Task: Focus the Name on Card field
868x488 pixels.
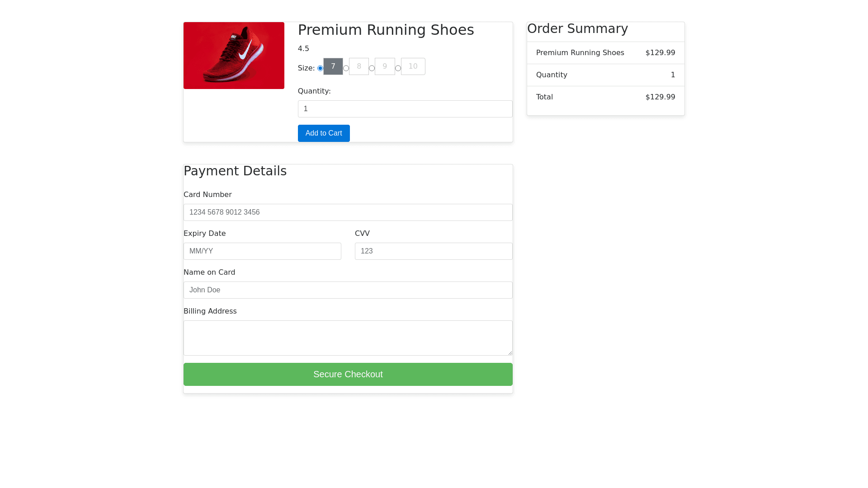Action: [348, 290]
